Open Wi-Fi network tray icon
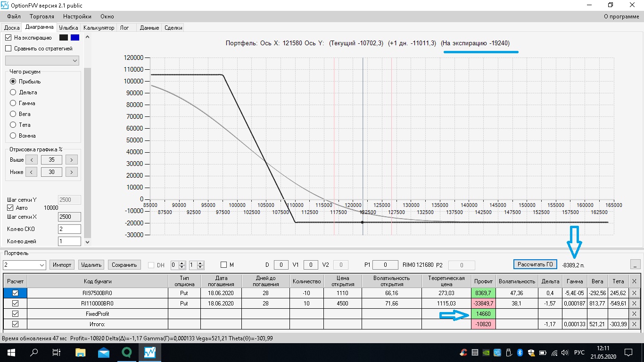This screenshot has width=644, height=362. tap(554, 353)
